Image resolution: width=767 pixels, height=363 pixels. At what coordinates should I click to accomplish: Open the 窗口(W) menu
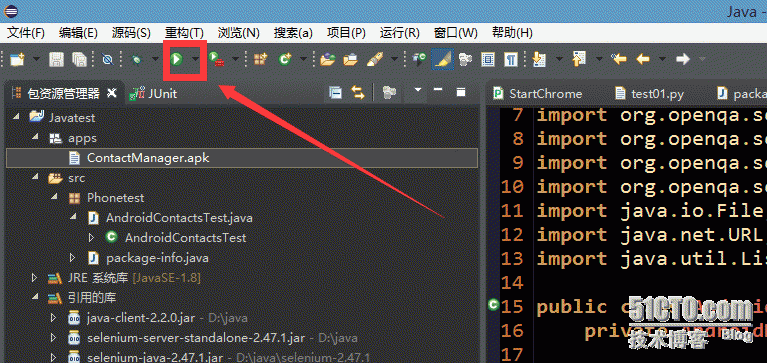pyautogui.click(x=455, y=33)
